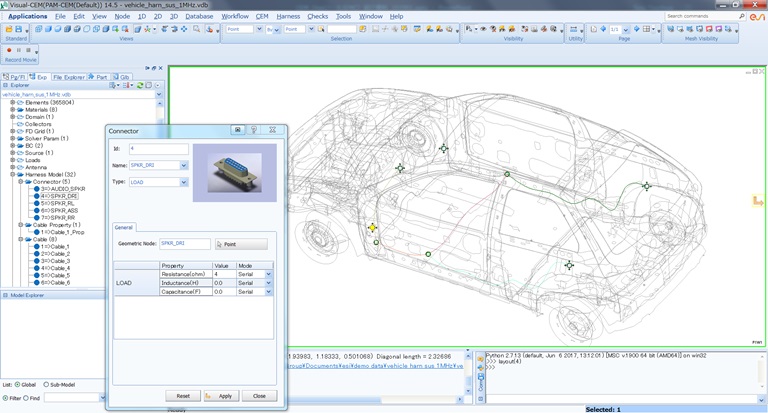Image resolution: width=768 pixels, height=413 pixels.
Task: Click the Resistance value cell showing 4
Action: (x=224, y=274)
